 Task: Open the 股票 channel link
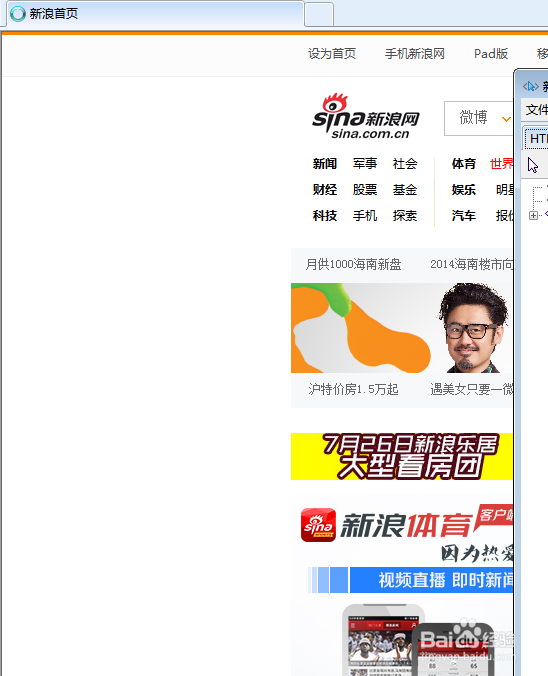[x=365, y=190]
